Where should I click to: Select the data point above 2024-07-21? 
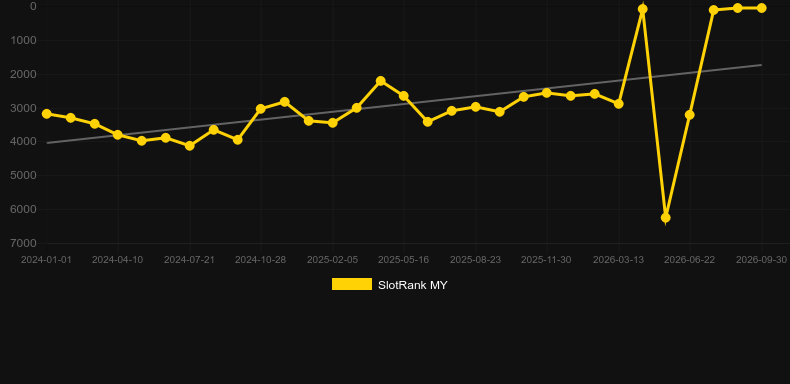click(190, 146)
